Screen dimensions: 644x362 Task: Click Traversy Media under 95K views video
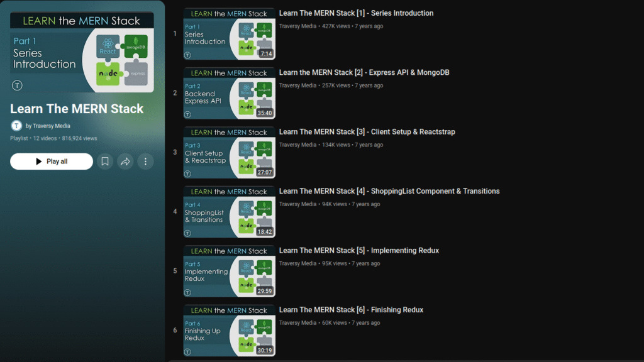297,263
